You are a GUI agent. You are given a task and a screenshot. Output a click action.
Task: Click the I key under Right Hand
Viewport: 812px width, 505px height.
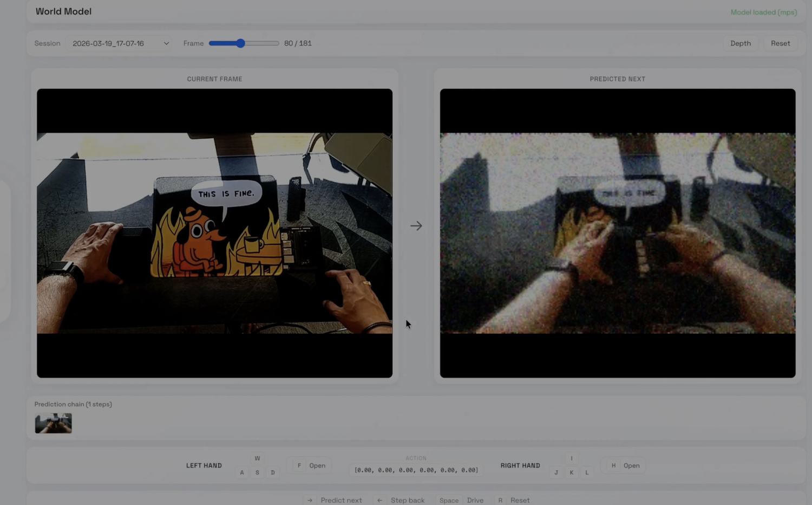coord(571,458)
